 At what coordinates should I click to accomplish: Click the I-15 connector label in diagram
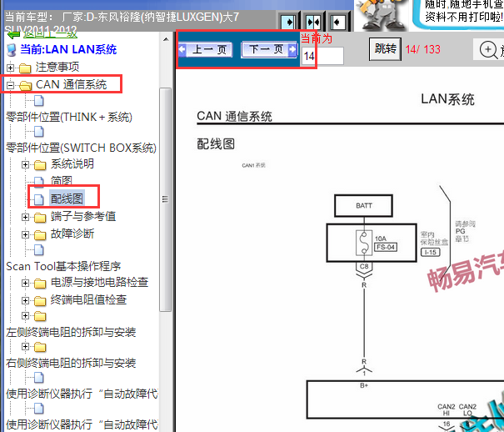click(x=431, y=252)
